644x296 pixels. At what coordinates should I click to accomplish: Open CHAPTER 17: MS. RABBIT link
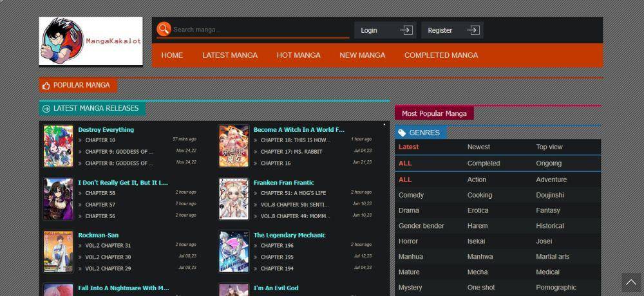pos(292,152)
